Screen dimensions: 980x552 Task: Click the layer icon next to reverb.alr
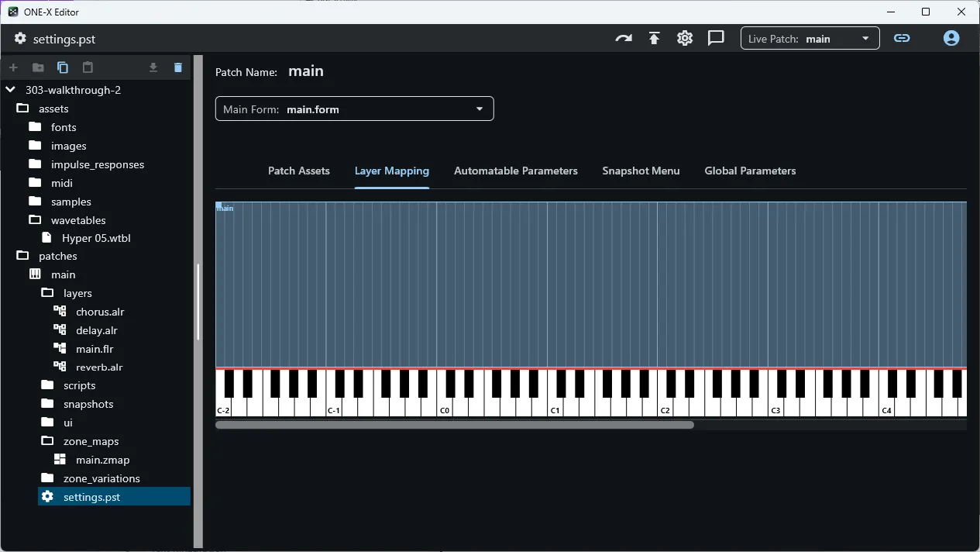point(60,367)
